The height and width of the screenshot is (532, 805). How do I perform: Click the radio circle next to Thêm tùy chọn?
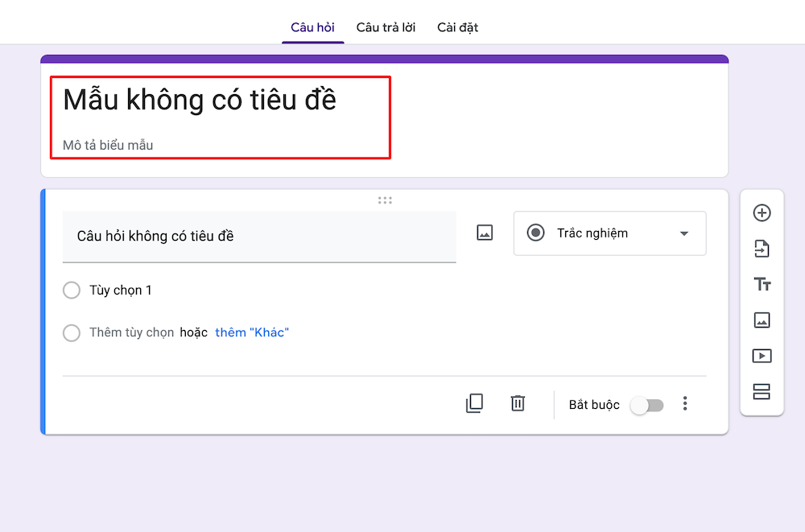pyautogui.click(x=71, y=332)
